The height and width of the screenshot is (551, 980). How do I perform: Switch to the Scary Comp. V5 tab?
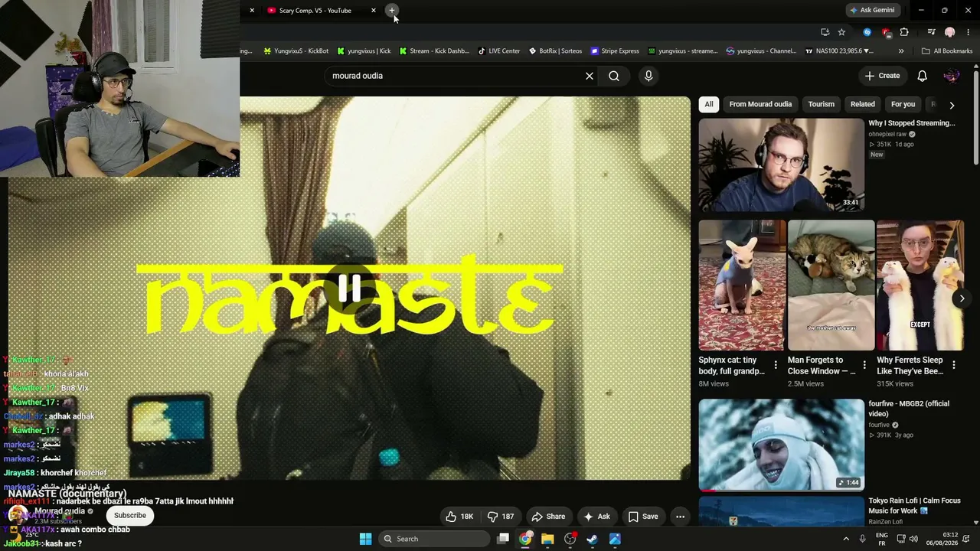point(315,11)
